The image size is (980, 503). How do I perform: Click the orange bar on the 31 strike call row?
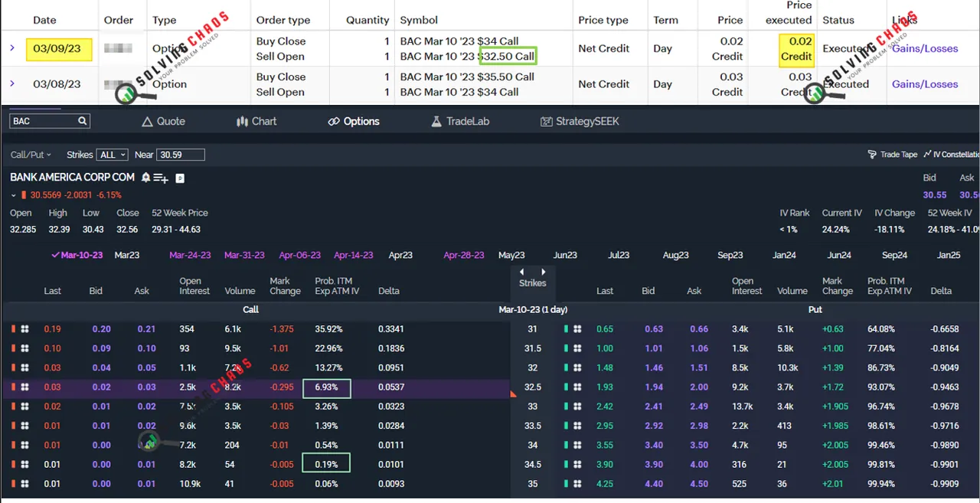tap(13, 329)
